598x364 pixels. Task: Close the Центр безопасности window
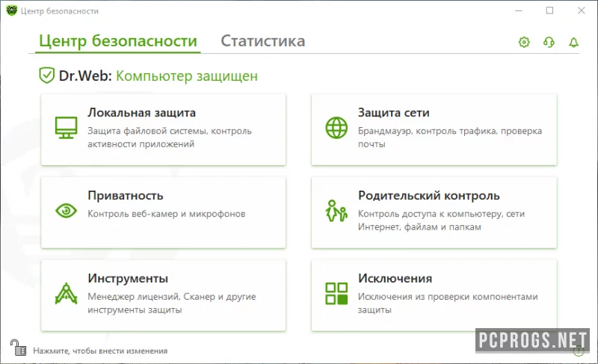582,10
